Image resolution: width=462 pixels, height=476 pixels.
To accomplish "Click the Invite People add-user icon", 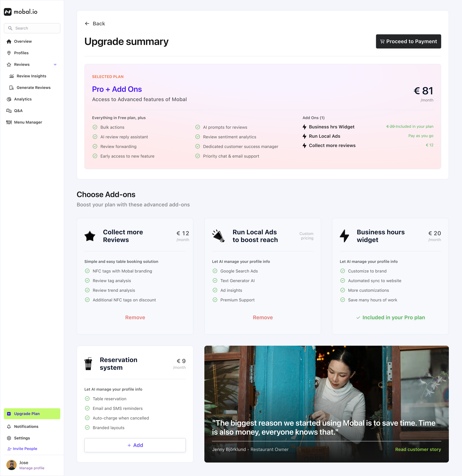I will click(x=9, y=449).
